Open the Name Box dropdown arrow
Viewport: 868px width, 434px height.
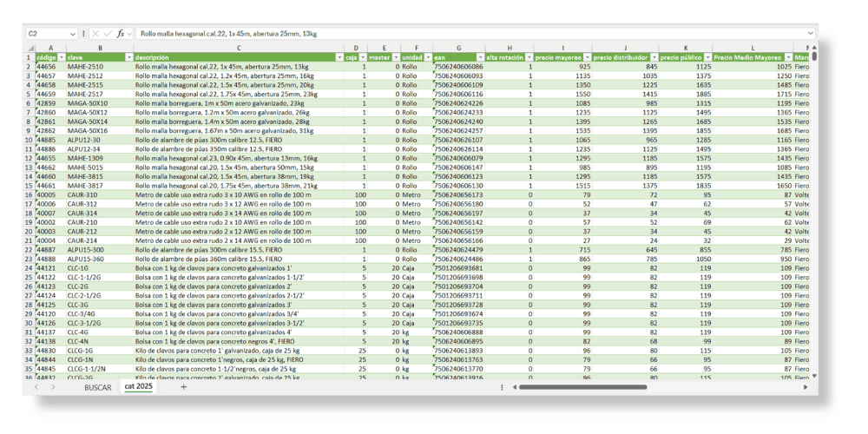[74, 33]
